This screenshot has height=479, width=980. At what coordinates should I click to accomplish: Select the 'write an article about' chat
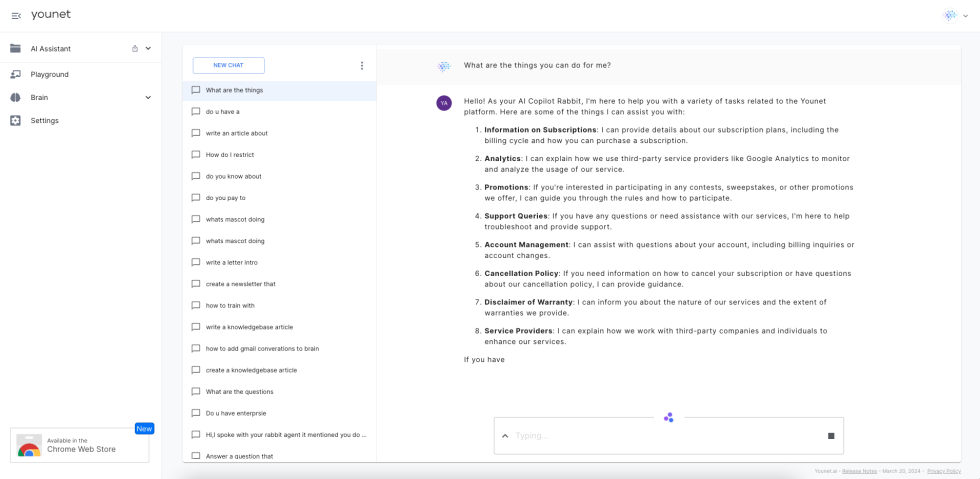[236, 133]
